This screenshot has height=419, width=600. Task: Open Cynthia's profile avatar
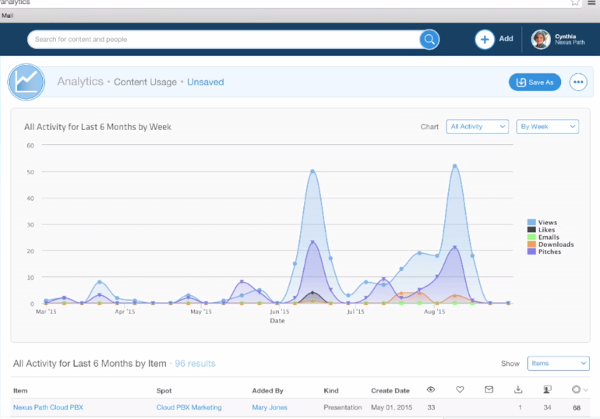click(x=540, y=39)
